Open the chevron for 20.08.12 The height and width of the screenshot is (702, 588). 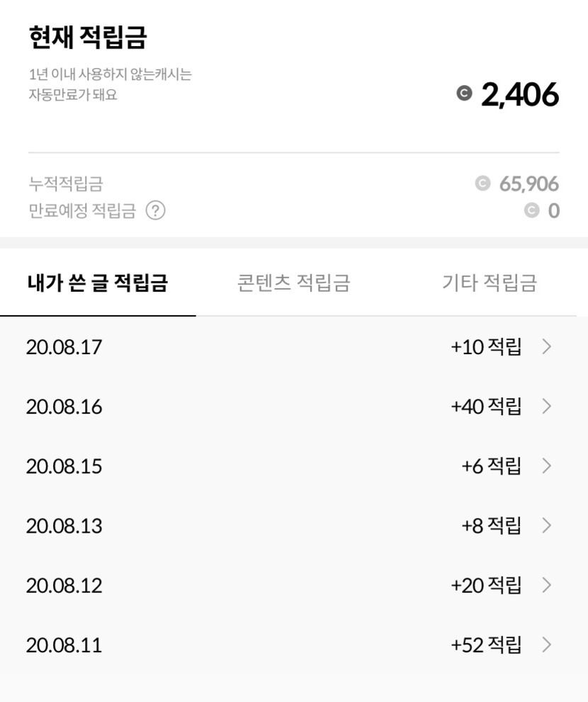click(x=546, y=585)
